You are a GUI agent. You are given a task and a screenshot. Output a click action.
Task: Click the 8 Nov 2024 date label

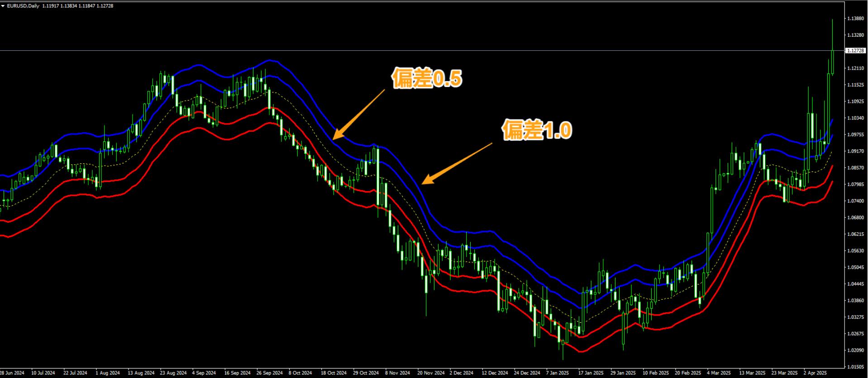[398, 373]
